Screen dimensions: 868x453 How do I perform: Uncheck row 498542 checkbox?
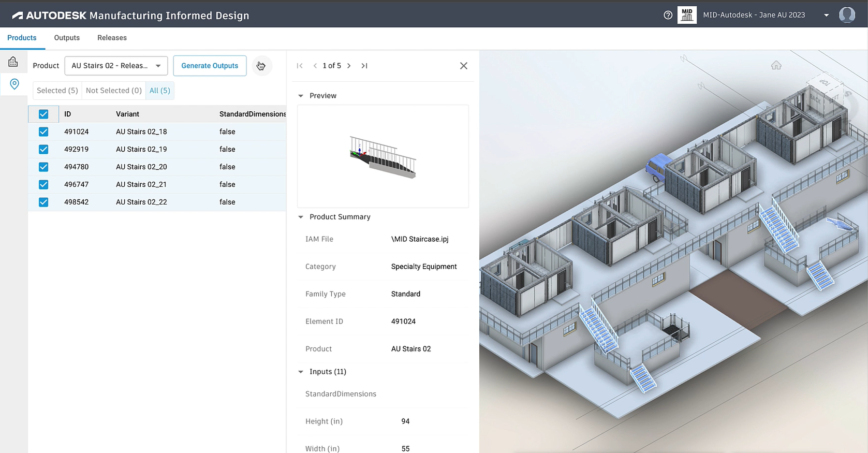click(x=43, y=202)
